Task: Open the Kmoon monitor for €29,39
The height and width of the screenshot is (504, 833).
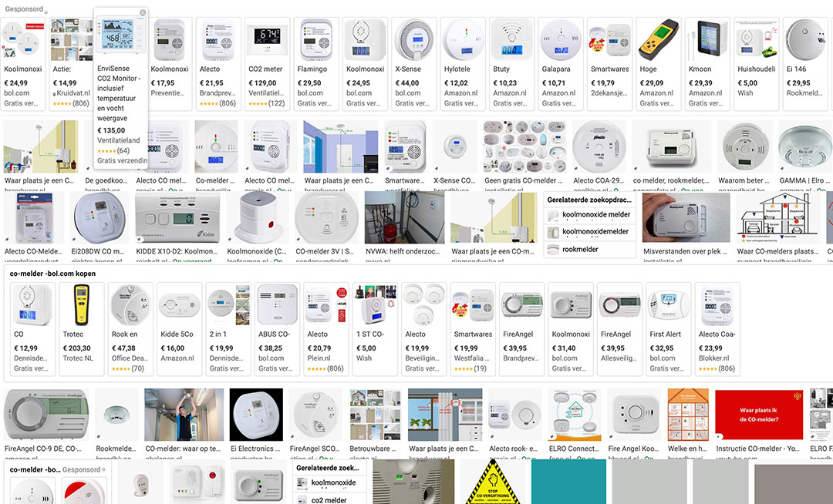Action: click(707, 64)
